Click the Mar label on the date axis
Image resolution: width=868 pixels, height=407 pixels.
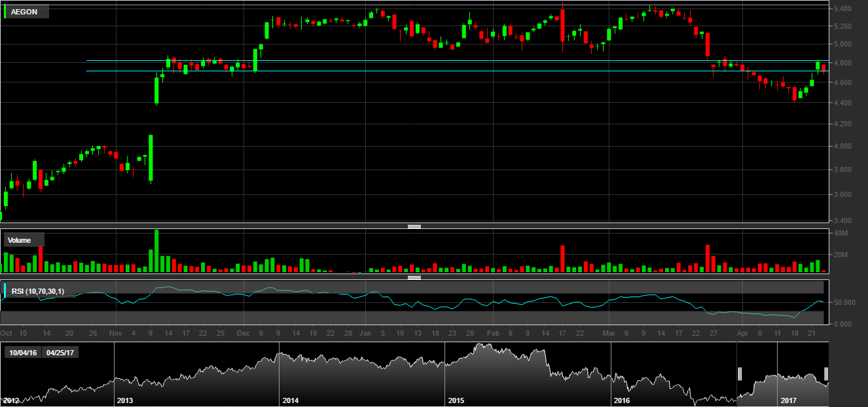(x=609, y=333)
